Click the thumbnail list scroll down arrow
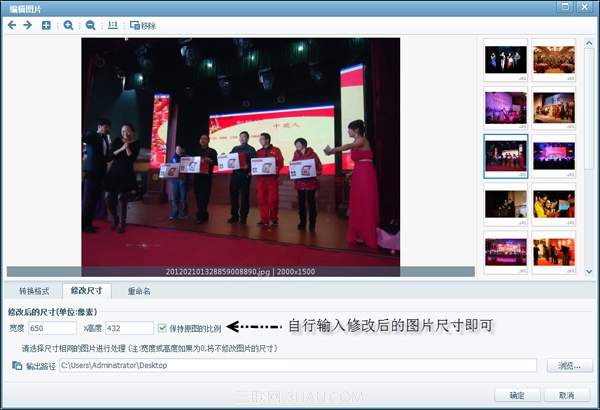Image resolution: width=600 pixels, height=410 pixels. pos(589,271)
